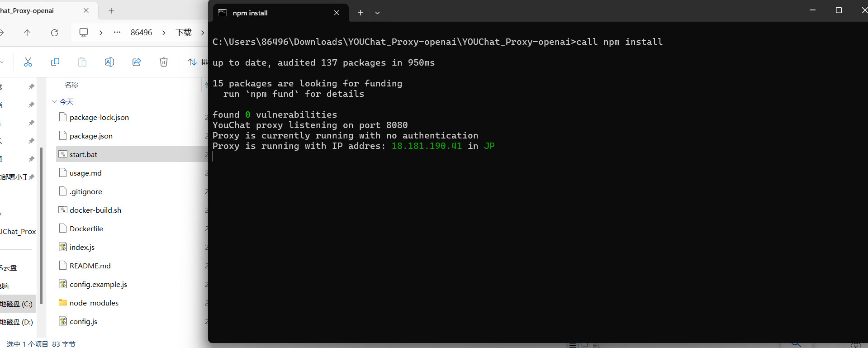Click the This PC monitor icon in address bar
This screenshot has width=868, height=348.
coord(84,33)
